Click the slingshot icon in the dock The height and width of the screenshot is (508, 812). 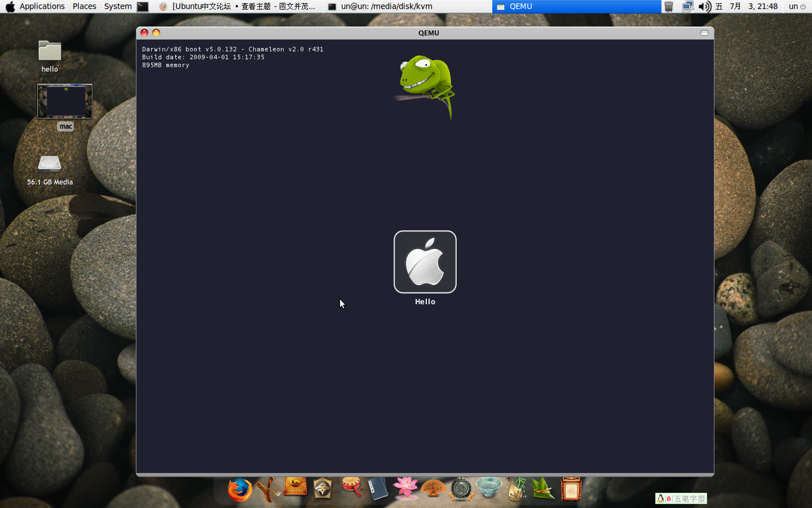point(268,489)
